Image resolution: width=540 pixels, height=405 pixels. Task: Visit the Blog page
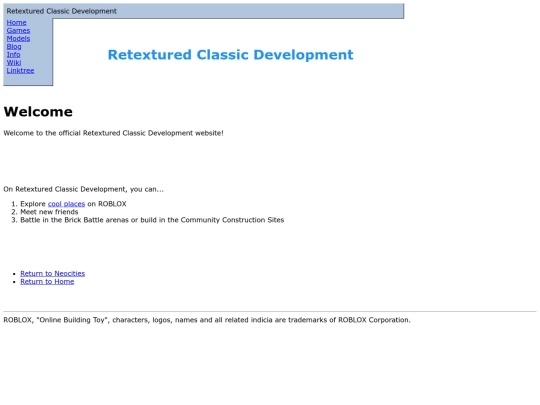pos(14,46)
